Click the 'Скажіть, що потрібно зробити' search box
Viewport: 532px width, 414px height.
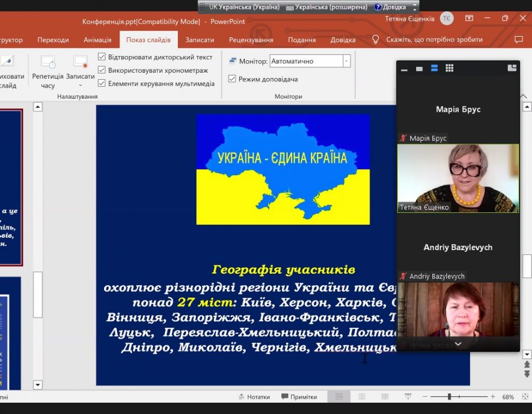point(434,40)
